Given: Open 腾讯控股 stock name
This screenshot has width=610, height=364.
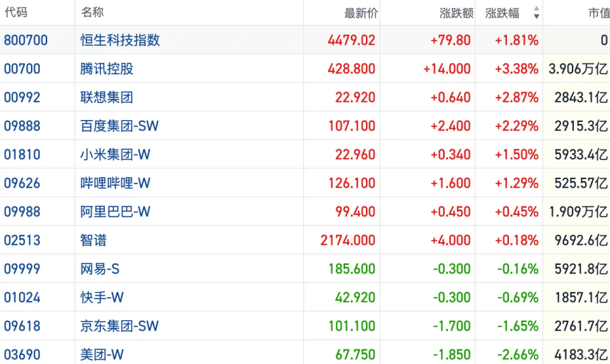Looking at the screenshot, I should click(x=107, y=69).
